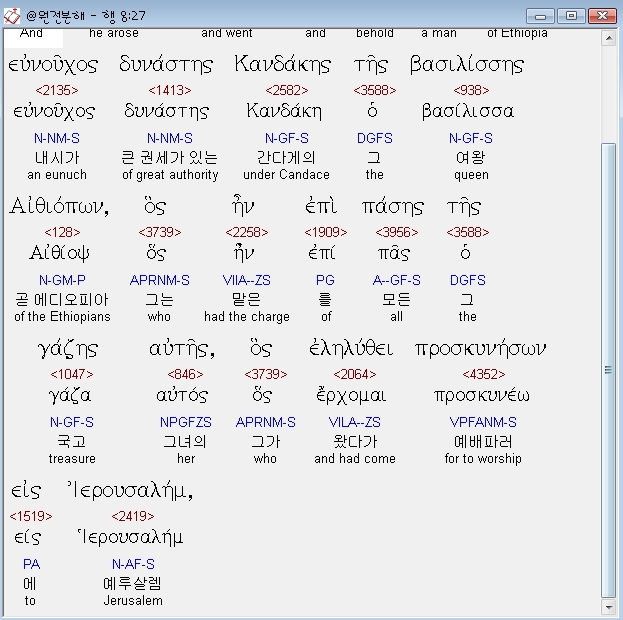The height and width of the screenshot is (620, 623).
Task: Click the English gloss 'treasure'
Action: (72, 459)
